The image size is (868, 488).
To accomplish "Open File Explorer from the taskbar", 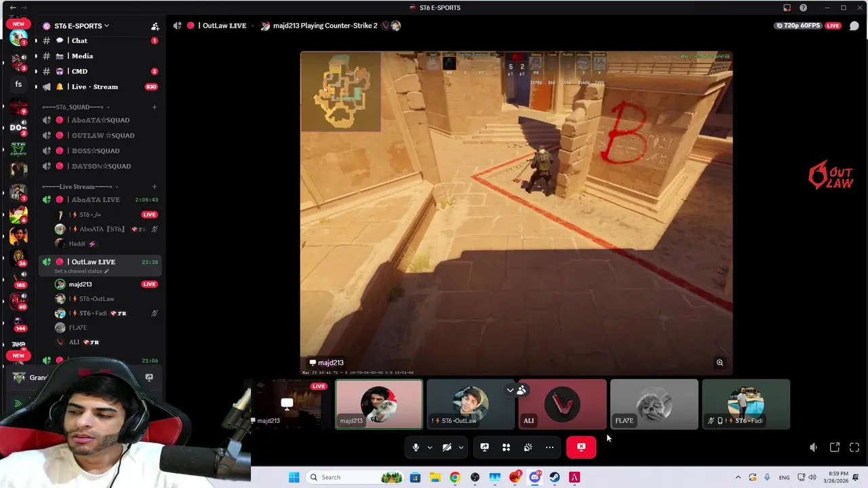I will (x=435, y=477).
